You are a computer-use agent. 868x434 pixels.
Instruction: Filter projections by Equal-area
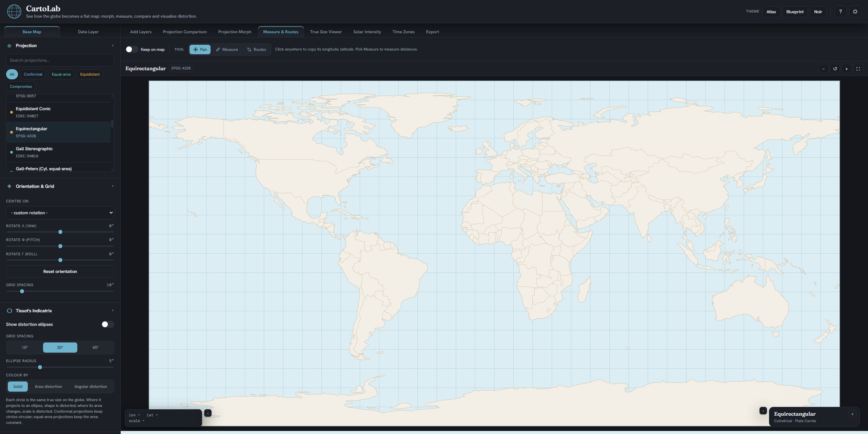pos(61,74)
